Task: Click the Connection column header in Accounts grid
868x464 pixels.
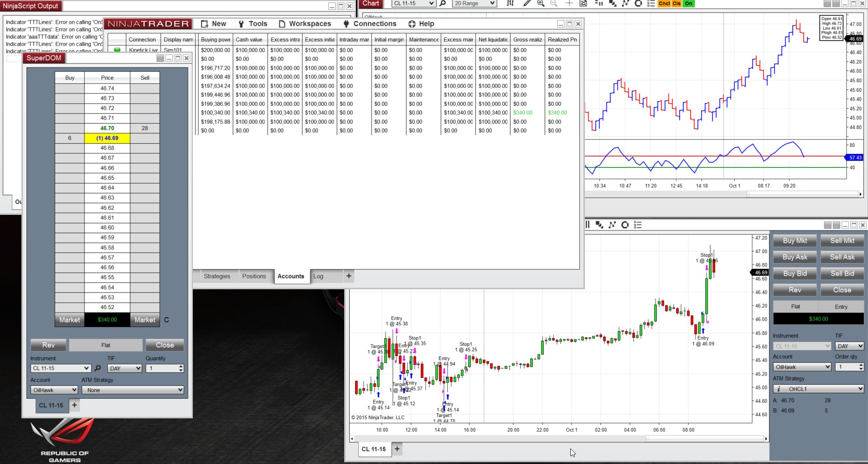Action: 142,40
